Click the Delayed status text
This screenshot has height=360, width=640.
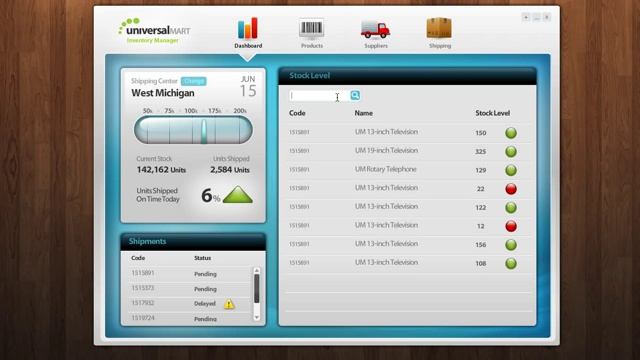[x=204, y=304]
